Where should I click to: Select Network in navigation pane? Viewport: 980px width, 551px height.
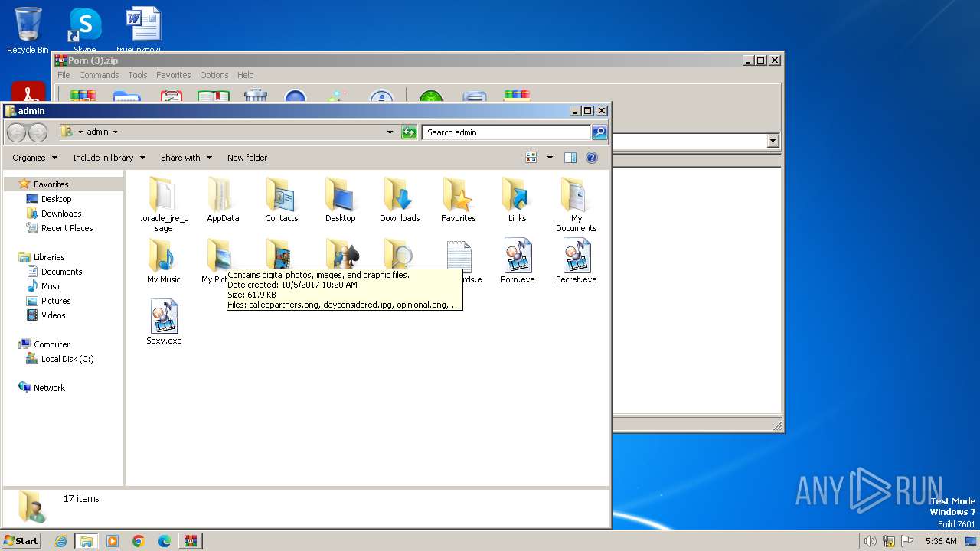[x=49, y=388]
